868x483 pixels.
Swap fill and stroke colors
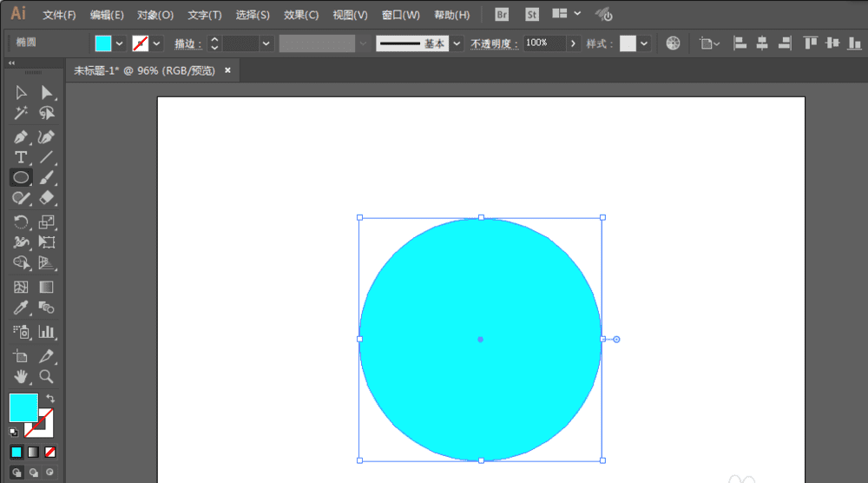coord(50,398)
